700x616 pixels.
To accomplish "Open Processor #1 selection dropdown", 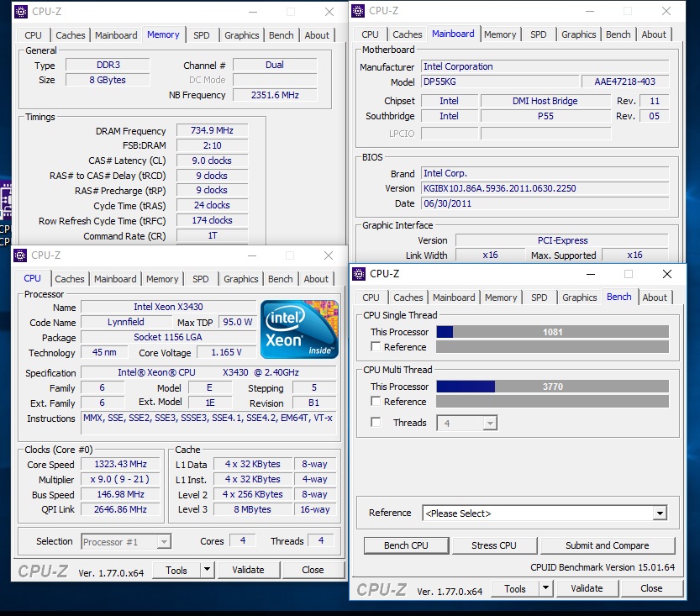I will coord(126,542).
